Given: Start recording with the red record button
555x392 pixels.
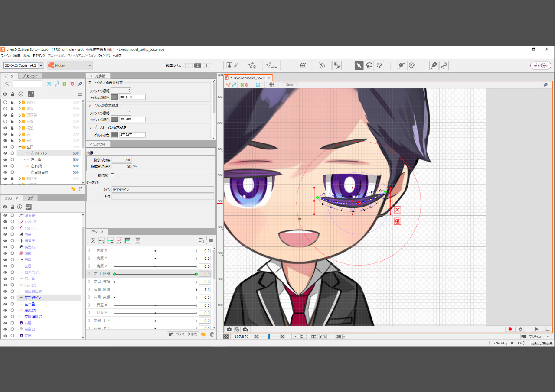Looking at the screenshot, I should pyautogui.click(x=510, y=329).
